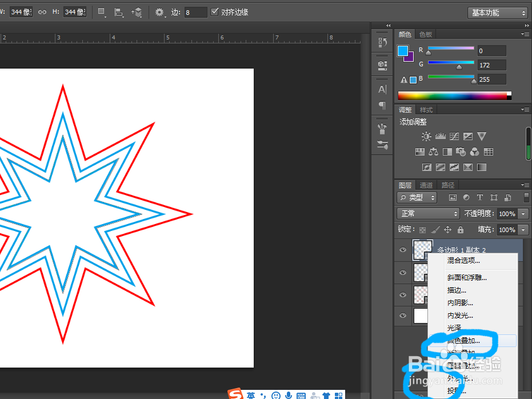Expand the icon dock double arrows
This screenshot has height=399, width=532.
point(388,26)
